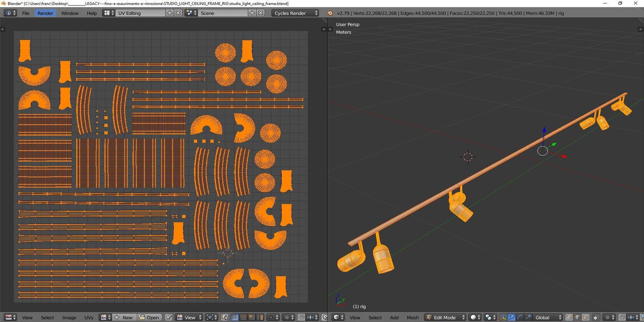This screenshot has height=322, width=644.
Task: Open the 3D view pivot point selector
Action: click(x=490, y=317)
